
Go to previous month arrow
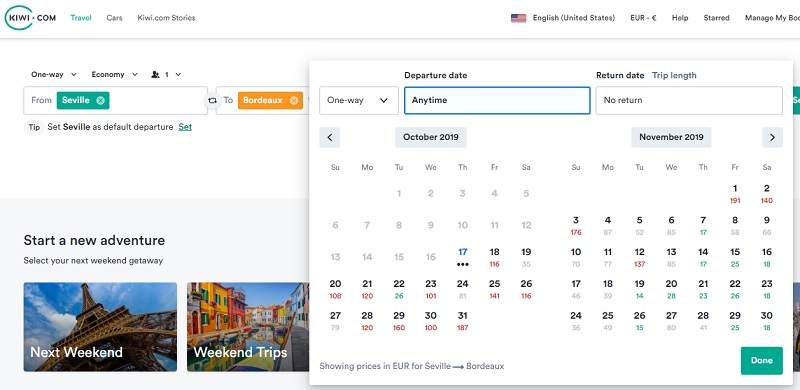(x=330, y=137)
